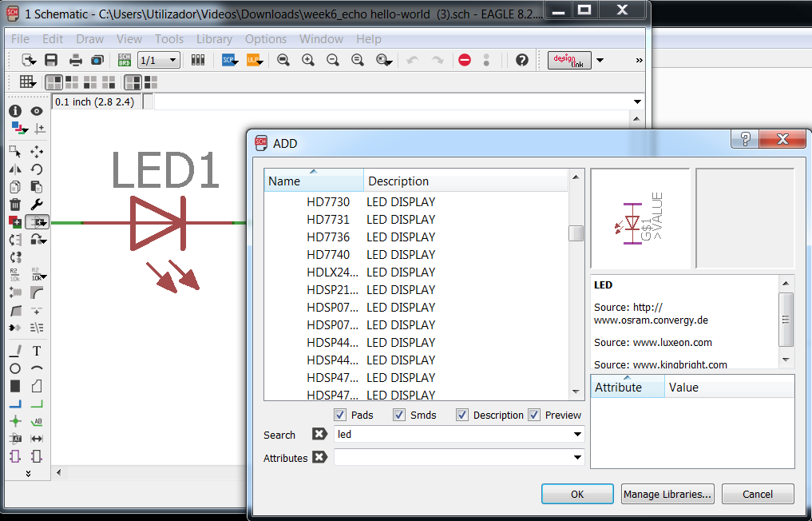Click the design link button
Viewport: 812px width, 521px height.
[569, 60]
